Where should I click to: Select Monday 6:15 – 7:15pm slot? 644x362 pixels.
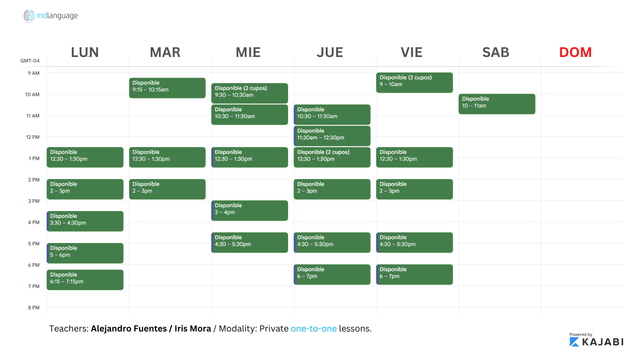[x=85, y=280]
